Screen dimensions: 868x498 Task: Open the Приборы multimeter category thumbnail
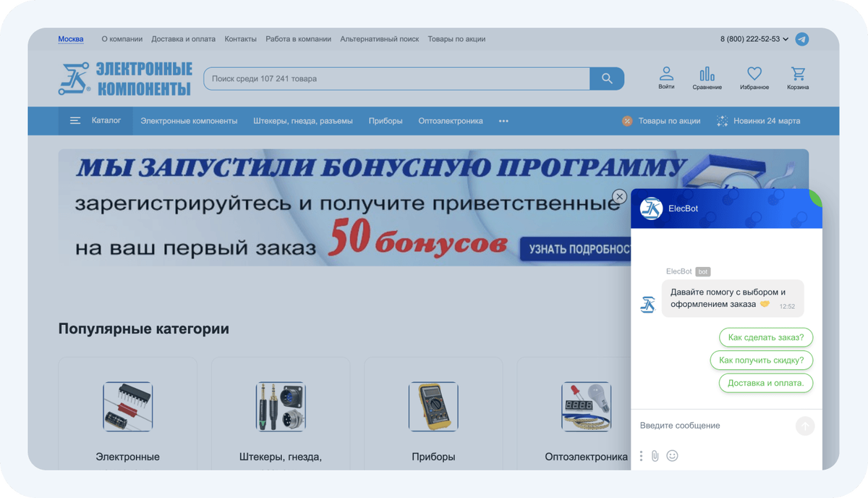pyautogui.click(x=433, y=407)
